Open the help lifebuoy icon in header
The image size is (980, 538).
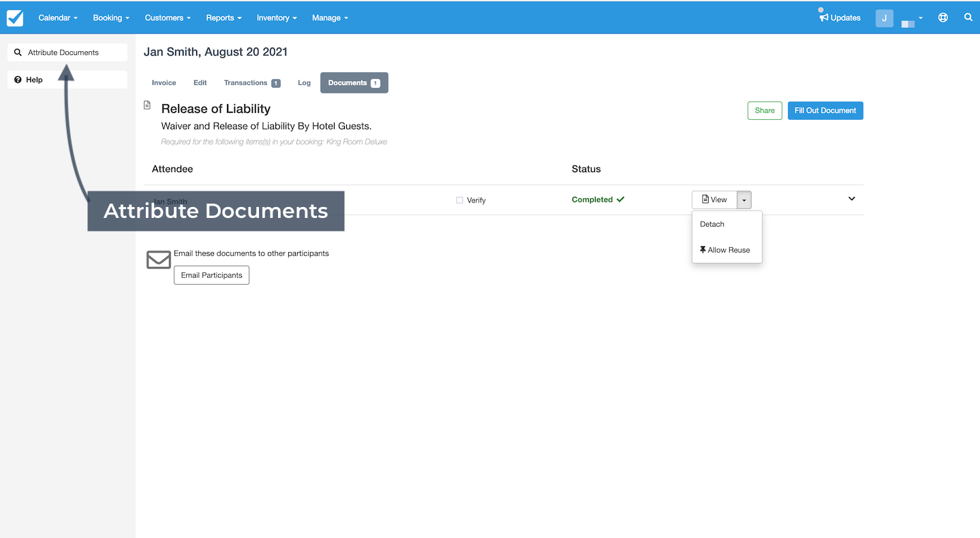click(x=943, y=18)
